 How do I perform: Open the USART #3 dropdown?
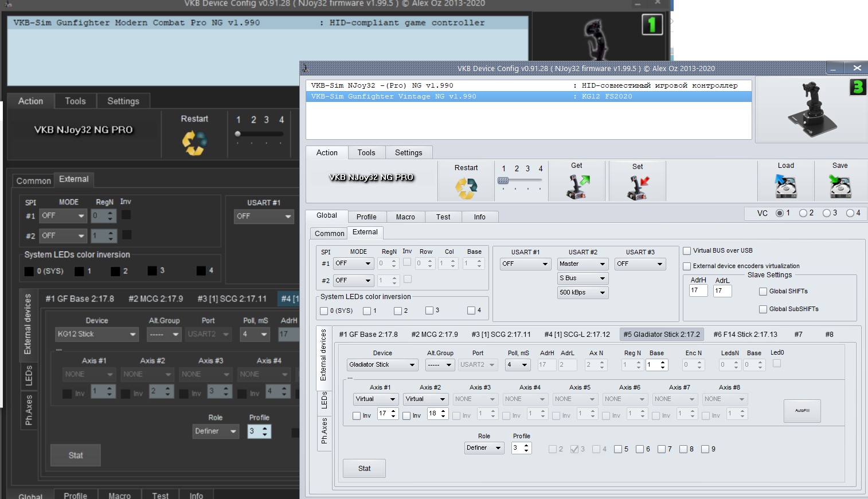pyautogui.click(x=640, y=264)
